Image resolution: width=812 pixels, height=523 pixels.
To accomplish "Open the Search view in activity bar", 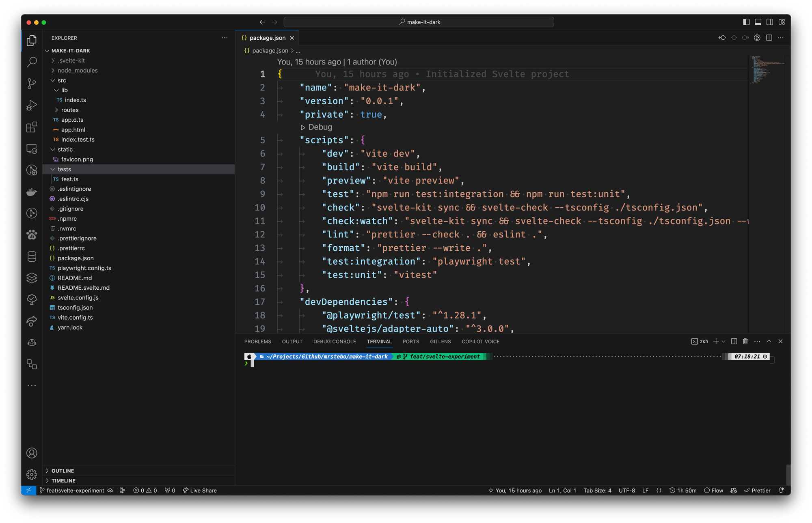I will coord(32,62).
